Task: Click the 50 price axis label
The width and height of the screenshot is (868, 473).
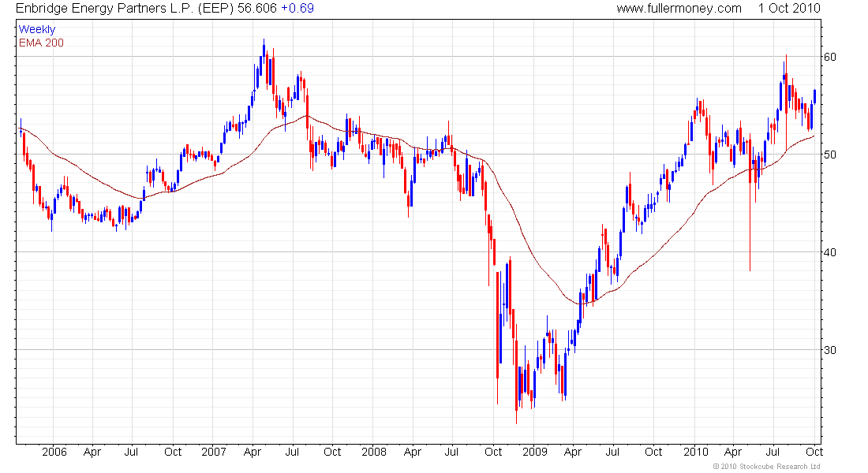Action: (830, 155)
